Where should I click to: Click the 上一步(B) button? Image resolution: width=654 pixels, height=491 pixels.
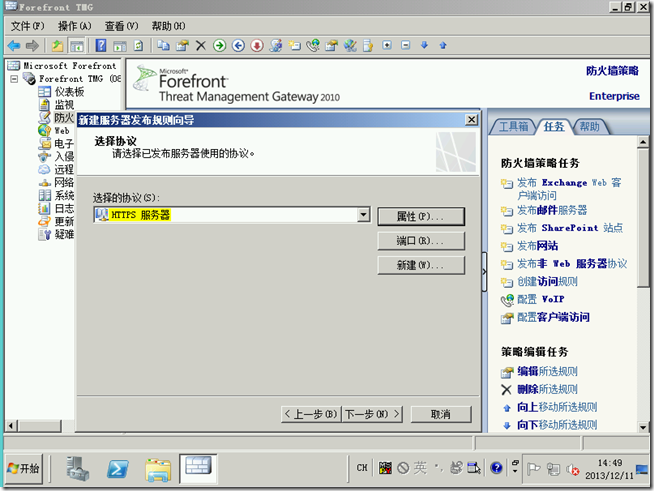click(312, 414)
